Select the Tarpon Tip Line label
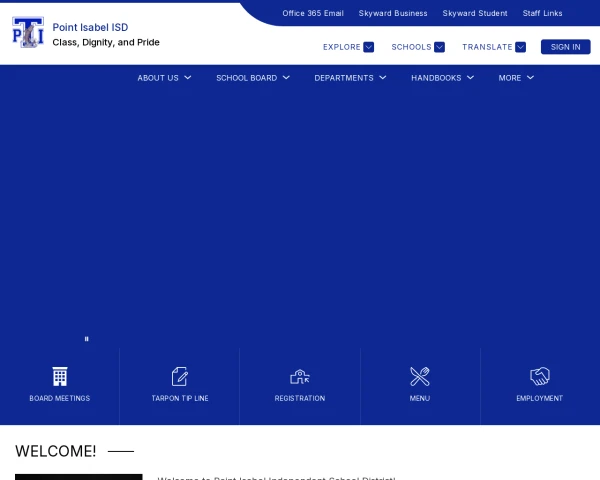600x480 pixels. pos(180,398)
